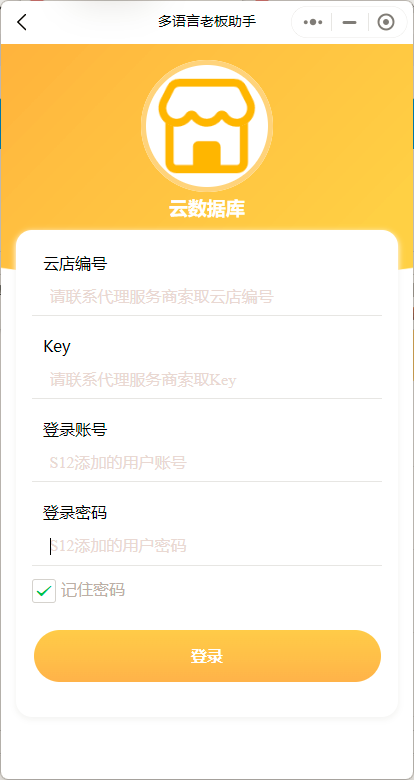Focus the 云店编号 input field
The width and height of the screenshot is (414, 780).
point(207,297)
